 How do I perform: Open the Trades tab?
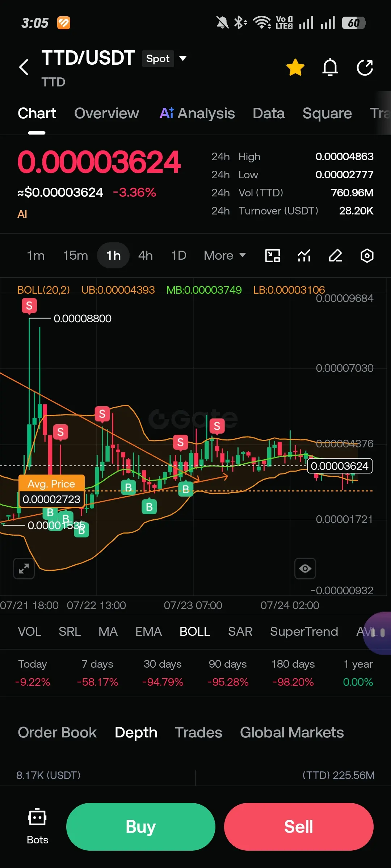(x=199, y=732)
